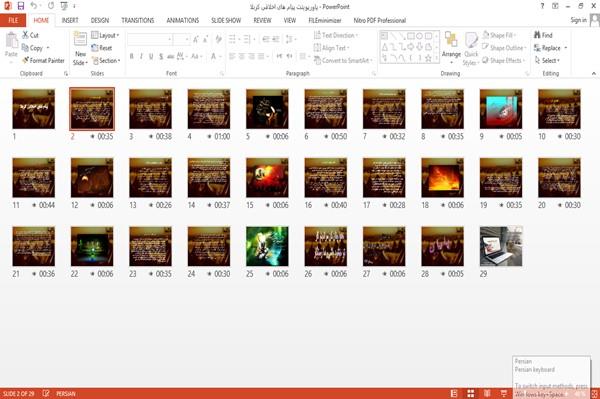Open the Shape Outline dropdown
The width and height of the screenshot is (600, 399).
(504, 48)
